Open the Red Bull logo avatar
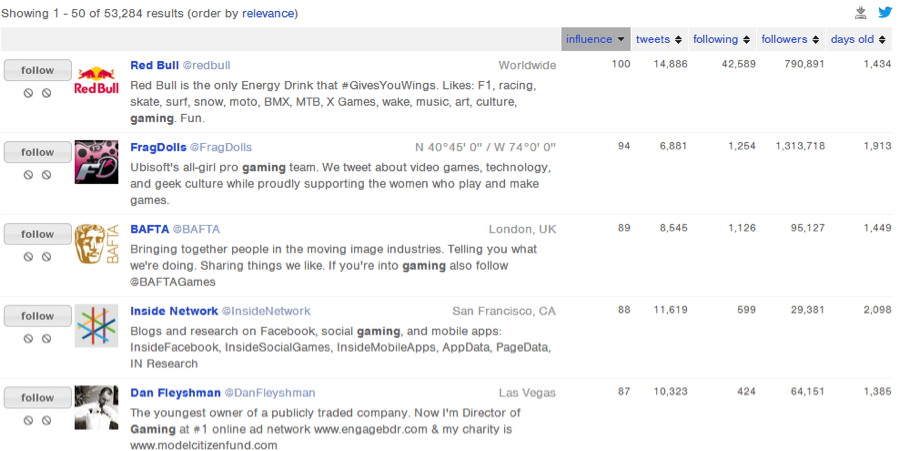This screenshot has height=451, width=900. pos(96,80)
